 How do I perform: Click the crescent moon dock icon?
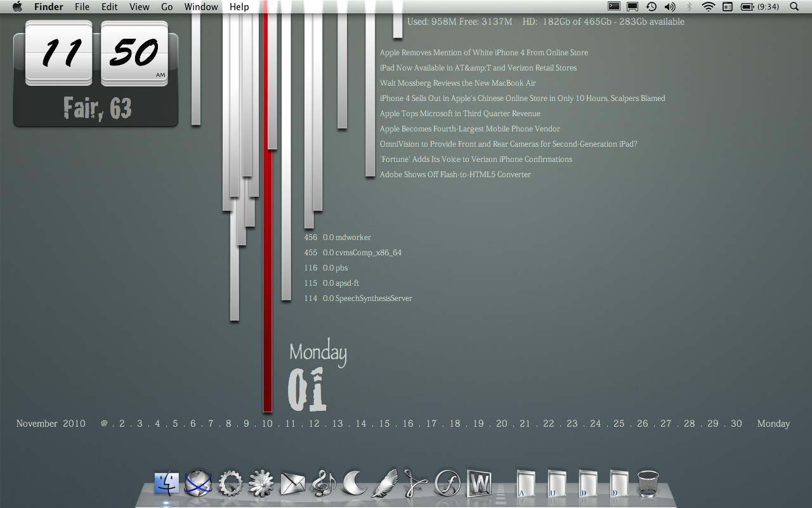355,483
